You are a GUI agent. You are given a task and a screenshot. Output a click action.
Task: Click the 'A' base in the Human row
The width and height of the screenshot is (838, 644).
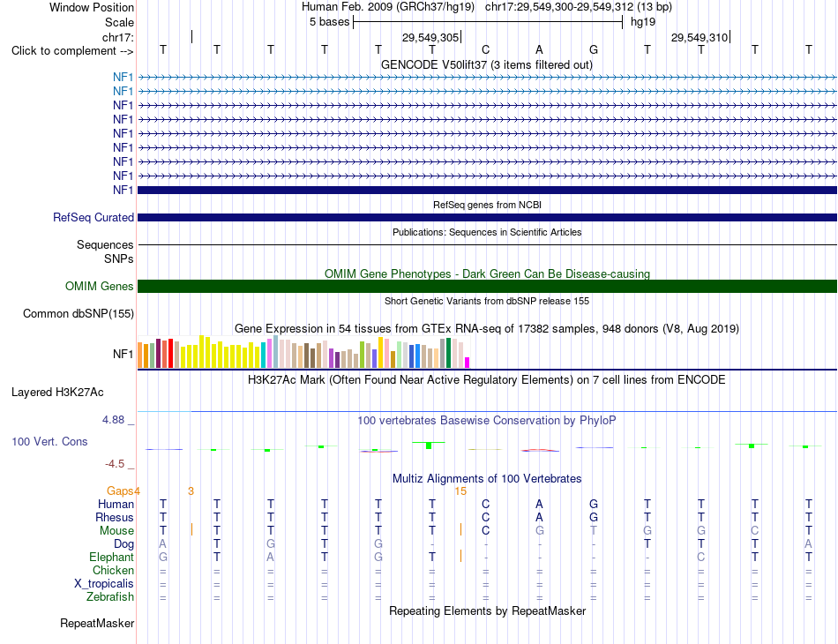(x=539, y=504)
